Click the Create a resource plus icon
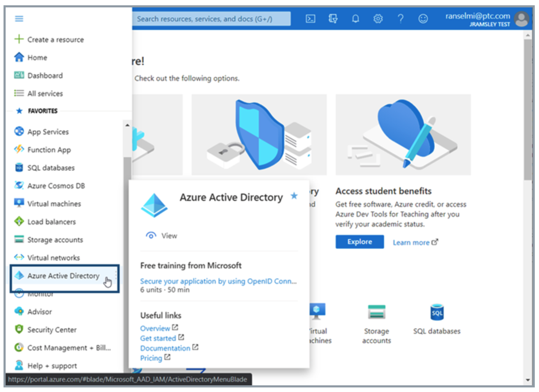The image size is (539, 392). point(19,39)
